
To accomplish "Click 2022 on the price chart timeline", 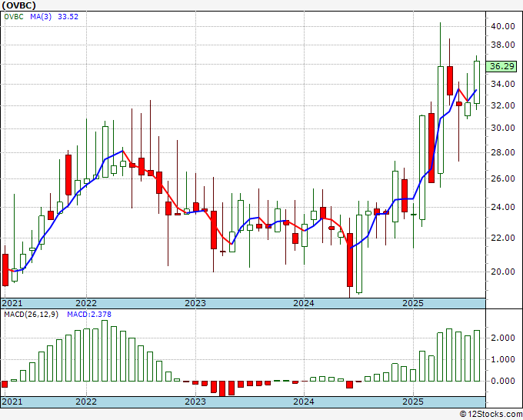I will click(86, 303).
